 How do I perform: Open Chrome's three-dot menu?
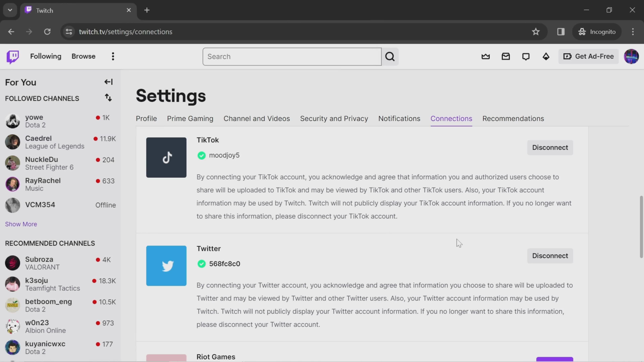click(633, 32)
